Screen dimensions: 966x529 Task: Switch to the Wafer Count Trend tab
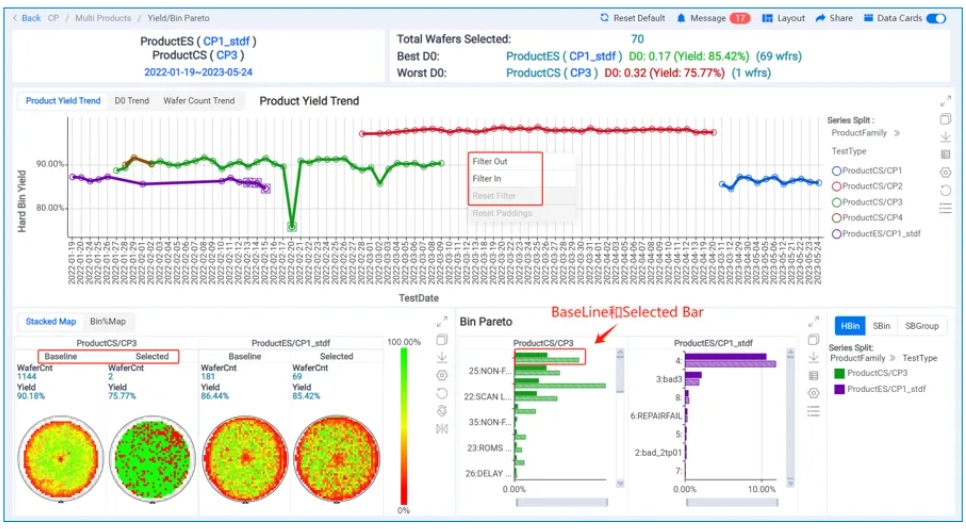(x=199, y=101)
